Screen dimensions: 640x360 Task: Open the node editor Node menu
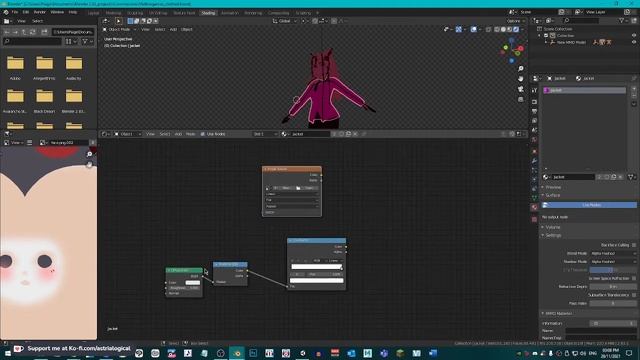coord(190,134)
